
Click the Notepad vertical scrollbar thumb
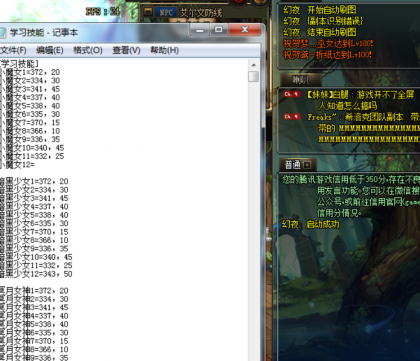click(254, 76)
